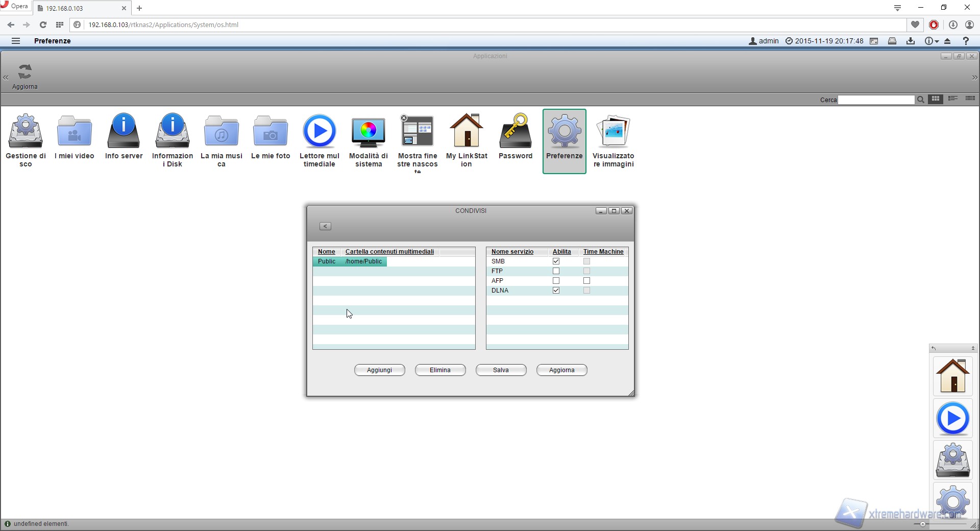Open the Password key icon

516,132
